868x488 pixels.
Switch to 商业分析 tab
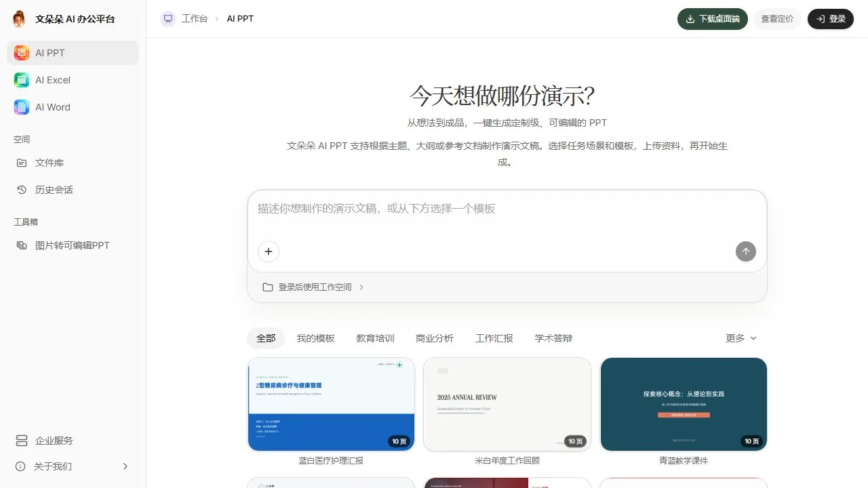[x=435, y=338]
